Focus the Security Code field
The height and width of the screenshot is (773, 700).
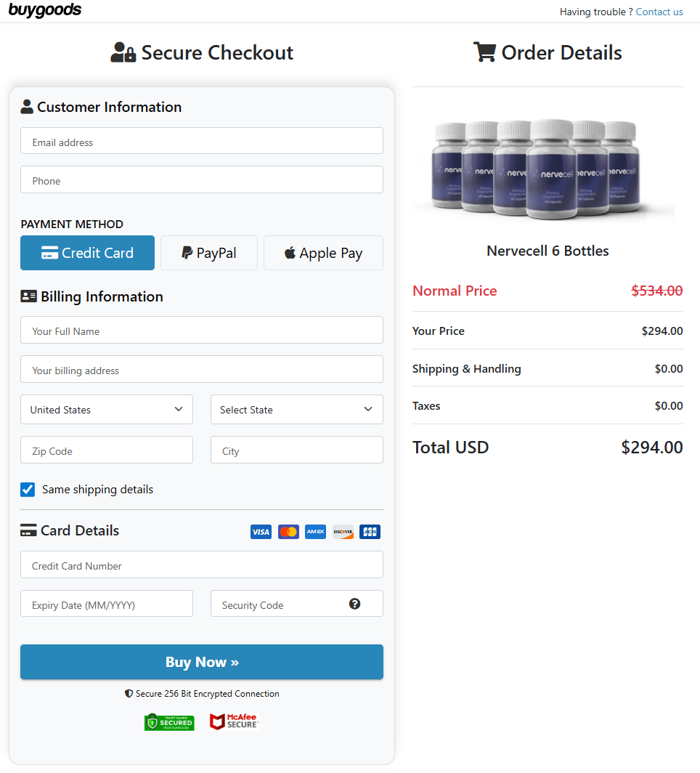pos(296,604)
